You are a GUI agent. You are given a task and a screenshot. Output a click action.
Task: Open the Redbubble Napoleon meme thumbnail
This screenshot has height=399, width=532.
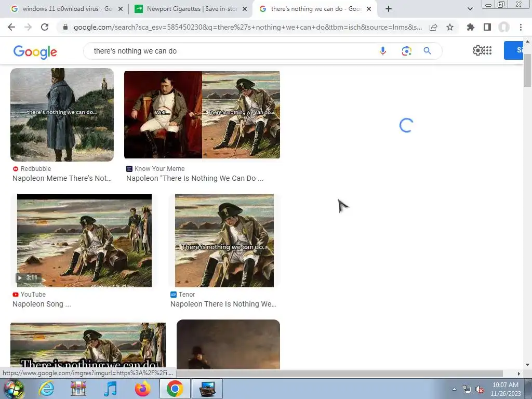(62, 115)
